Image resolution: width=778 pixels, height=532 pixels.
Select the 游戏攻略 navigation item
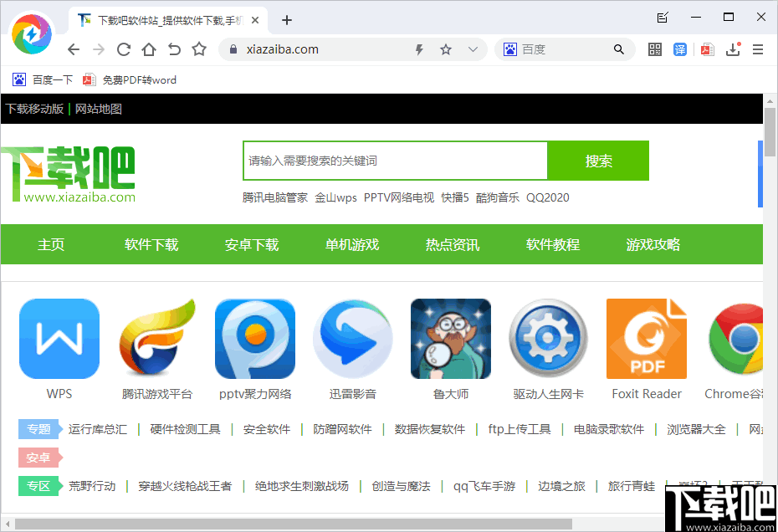pyautogui.click(x=653, y=244)
